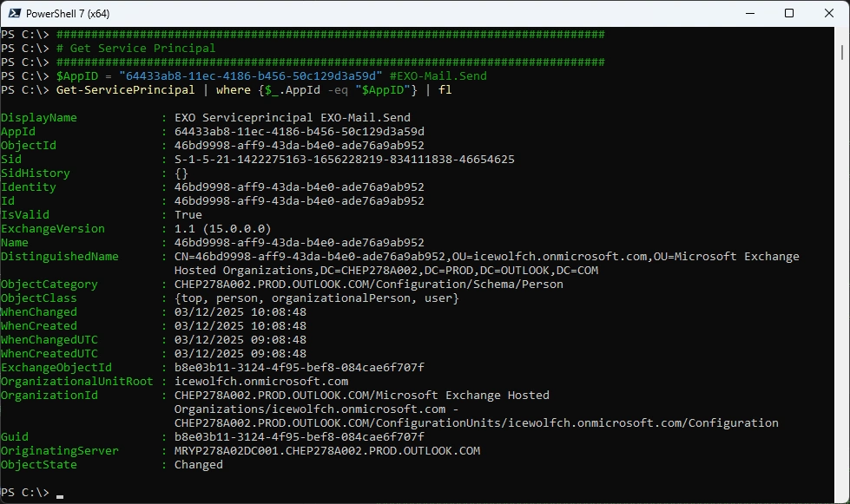Click the OrganizationalUnitRoot value icewolfch.onmicrosoft.com
This screenshot has width=850, height=504.
[x=260, y=382]
